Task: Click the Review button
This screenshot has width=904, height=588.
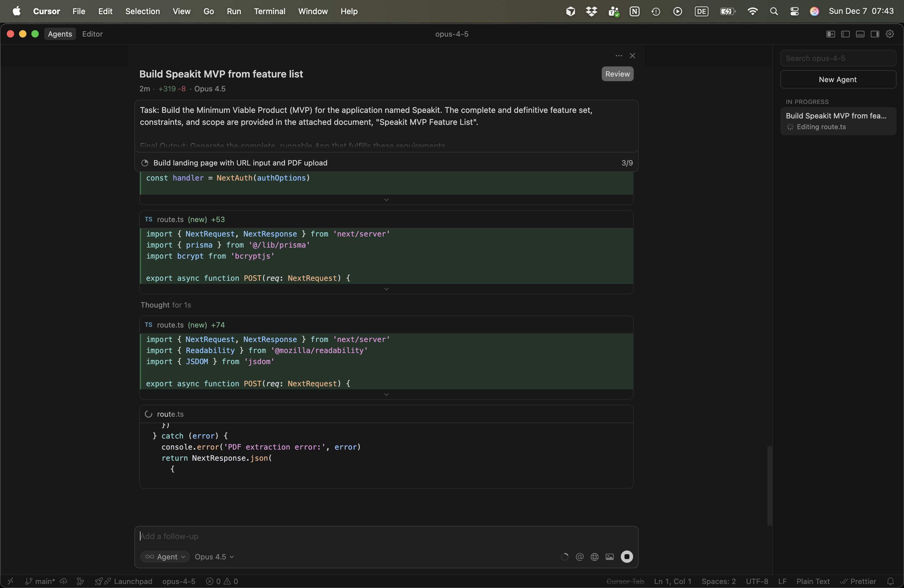Action: [617, 74]
